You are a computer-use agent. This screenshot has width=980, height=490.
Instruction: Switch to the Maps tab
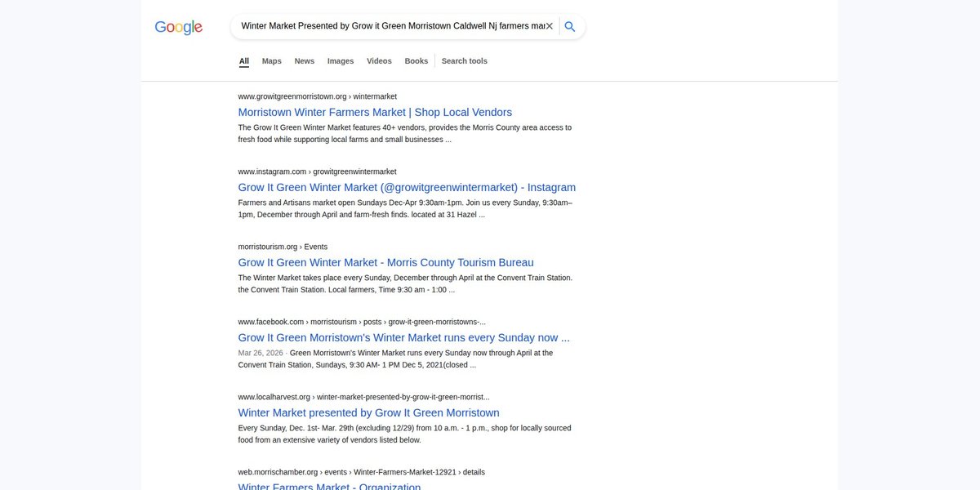(x=272, y=61)
